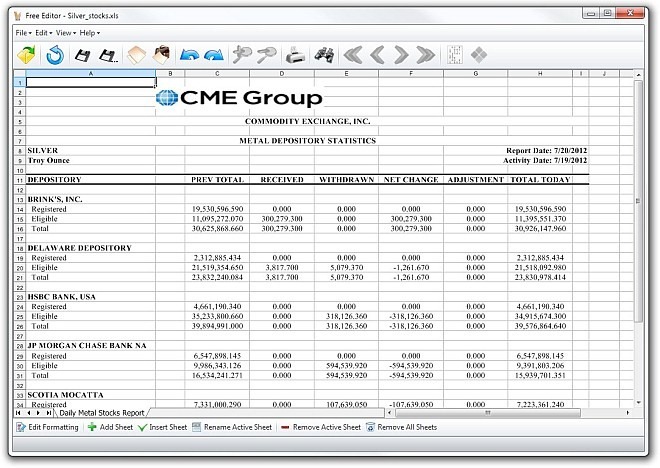Click the METAL DEPOSITORY STATISTICS title

(x=308, y=141)
